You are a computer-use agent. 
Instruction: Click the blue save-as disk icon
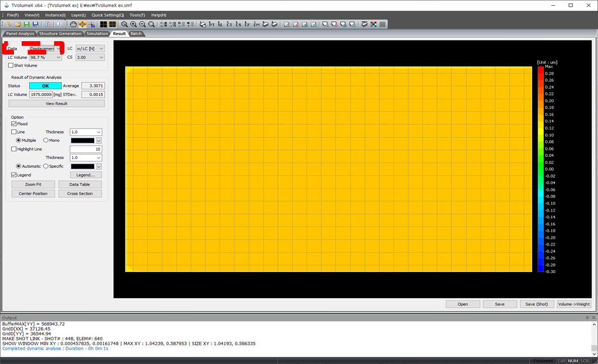36,24
